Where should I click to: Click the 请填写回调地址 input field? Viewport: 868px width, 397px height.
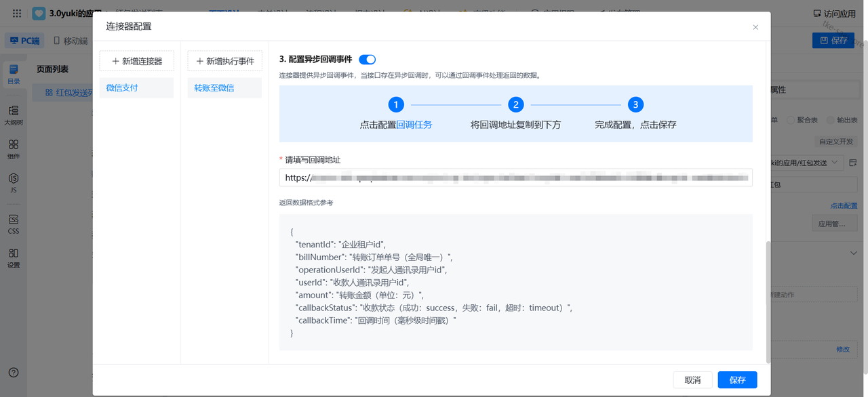click(515, 177)
